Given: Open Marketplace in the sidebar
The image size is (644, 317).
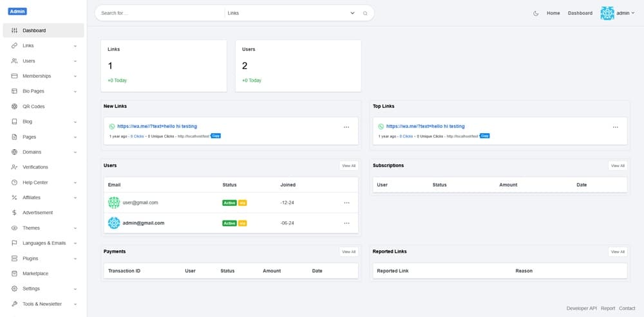Looking at the screenshot, I should click(35, 273).
